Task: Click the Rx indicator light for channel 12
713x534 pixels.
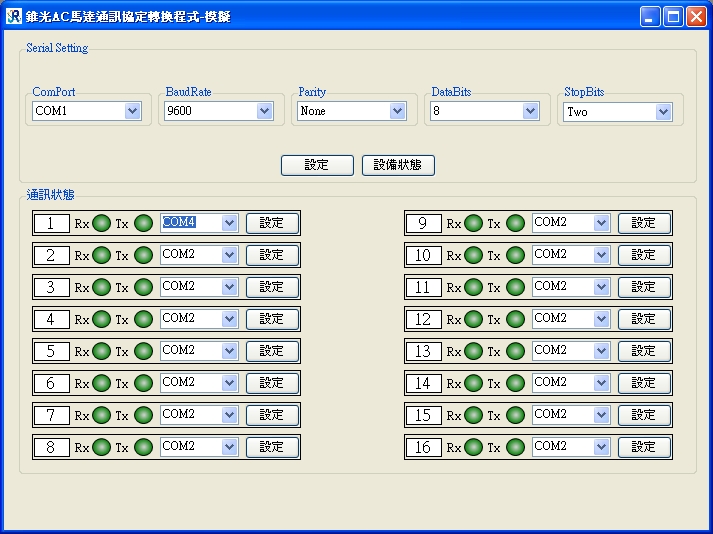Action: pos(473,319)
